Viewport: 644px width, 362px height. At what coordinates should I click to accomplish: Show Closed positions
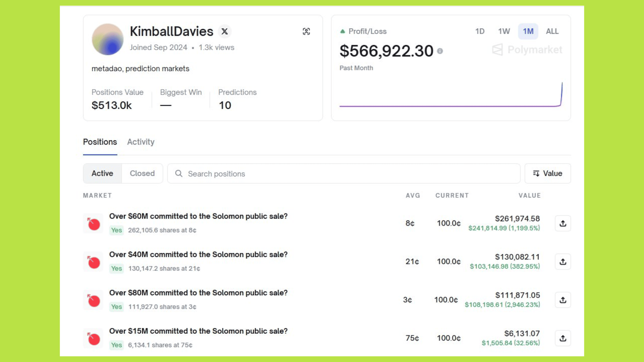[x=142, y=174]
